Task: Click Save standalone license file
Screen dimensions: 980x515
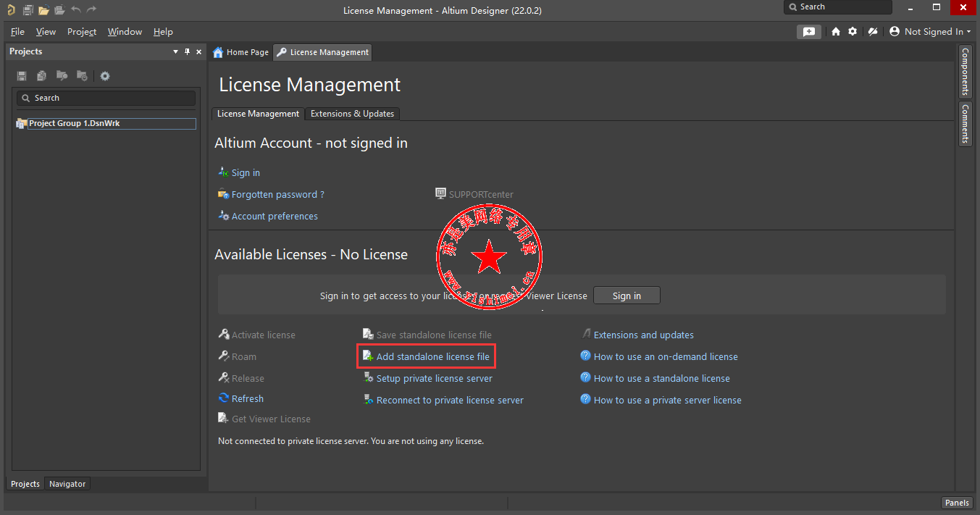Action: (434, 335)
